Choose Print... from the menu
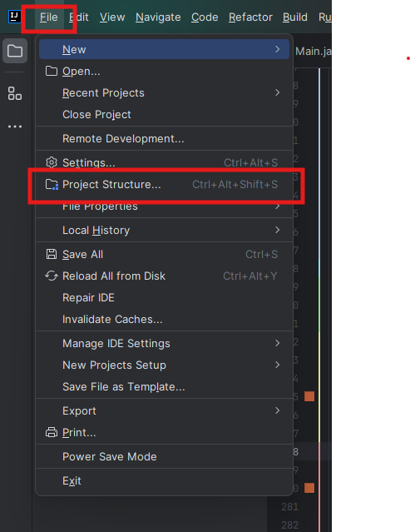The image size is (410, 532). click(164, 432)
